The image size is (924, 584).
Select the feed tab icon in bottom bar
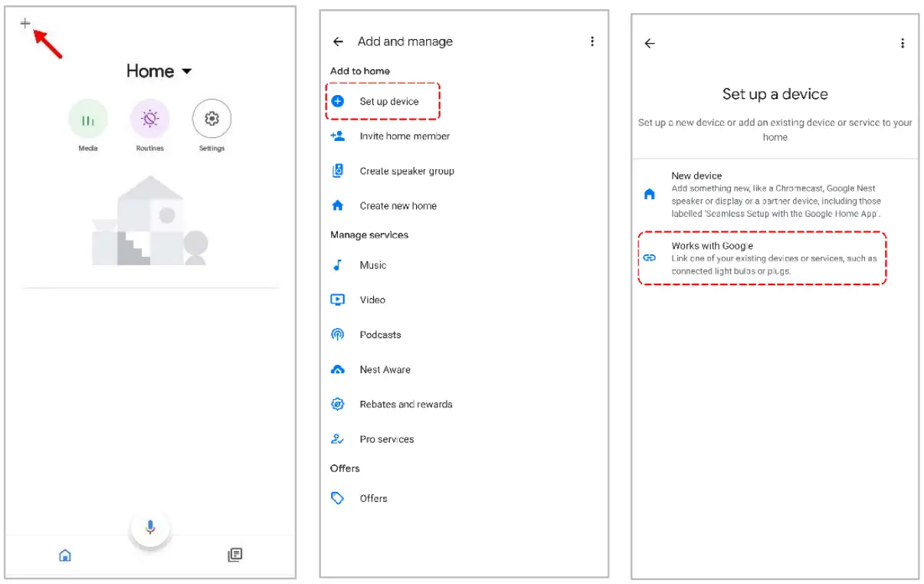tap(235, 555)
